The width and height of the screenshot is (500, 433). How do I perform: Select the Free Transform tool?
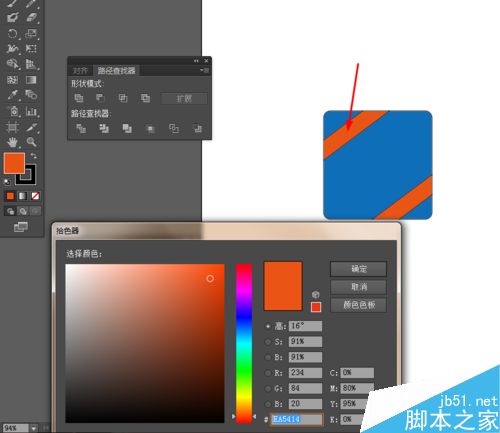[31, 49]
